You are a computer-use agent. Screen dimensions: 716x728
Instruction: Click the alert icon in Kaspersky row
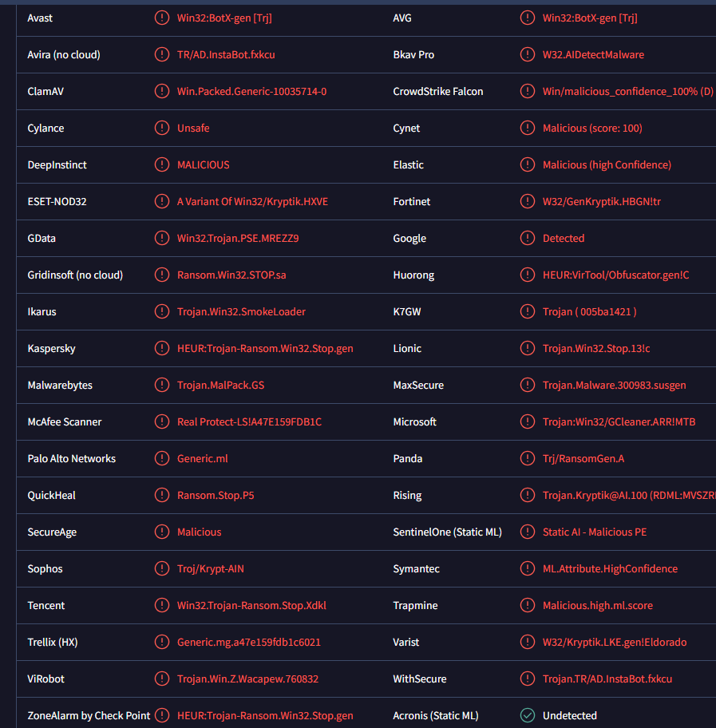[162, 349]
